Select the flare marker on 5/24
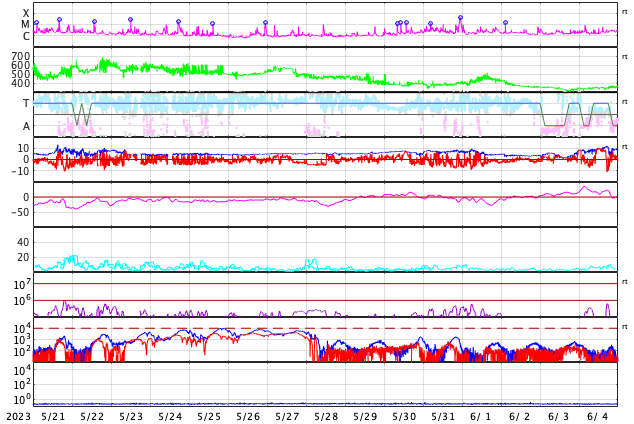Image resolution: width=634 pixels, height=424 pixels. [x=178, y=21]
